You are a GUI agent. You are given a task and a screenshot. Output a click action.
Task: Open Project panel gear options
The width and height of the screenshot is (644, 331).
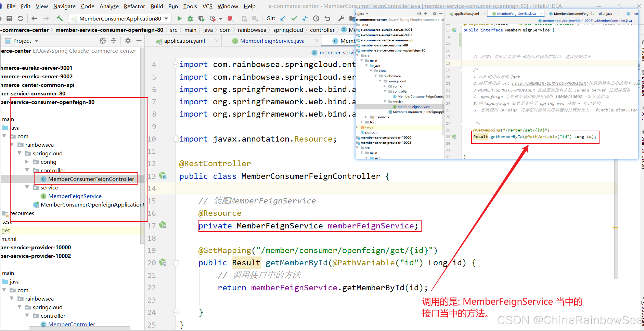[x=128, y=41]
